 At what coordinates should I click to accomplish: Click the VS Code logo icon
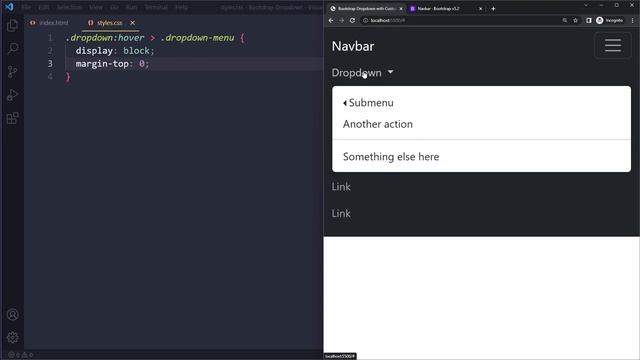[9, 7]
